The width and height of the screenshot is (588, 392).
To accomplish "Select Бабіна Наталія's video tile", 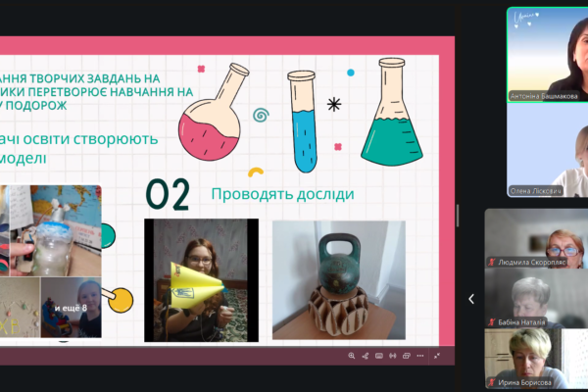I will [x=536, y=299].
